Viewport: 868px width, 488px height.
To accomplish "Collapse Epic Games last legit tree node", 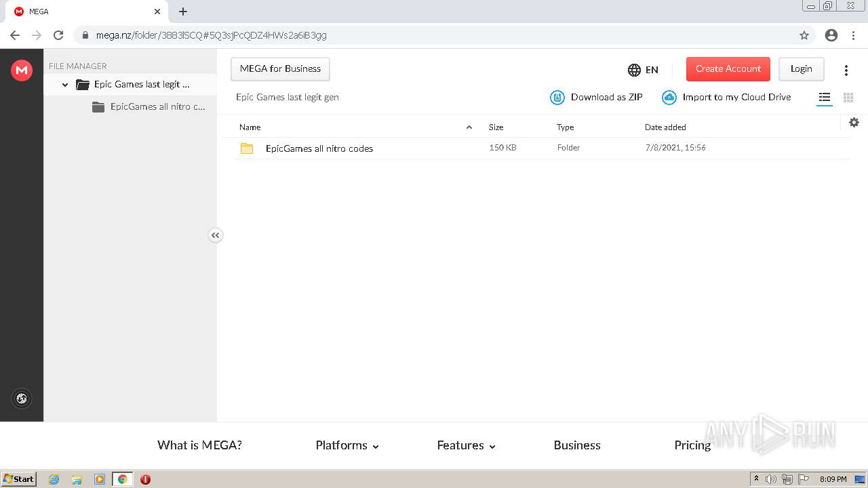I will [65, 85].
